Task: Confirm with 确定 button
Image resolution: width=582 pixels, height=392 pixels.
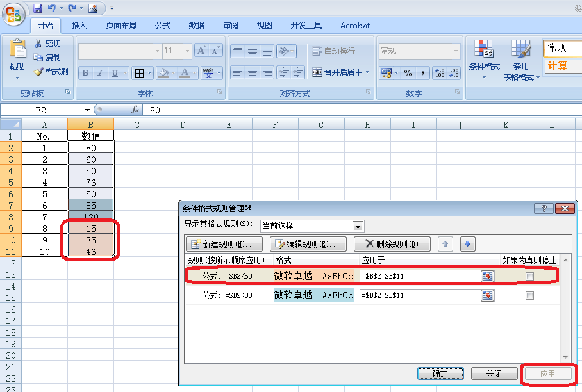Action: (x=440, y=373)
